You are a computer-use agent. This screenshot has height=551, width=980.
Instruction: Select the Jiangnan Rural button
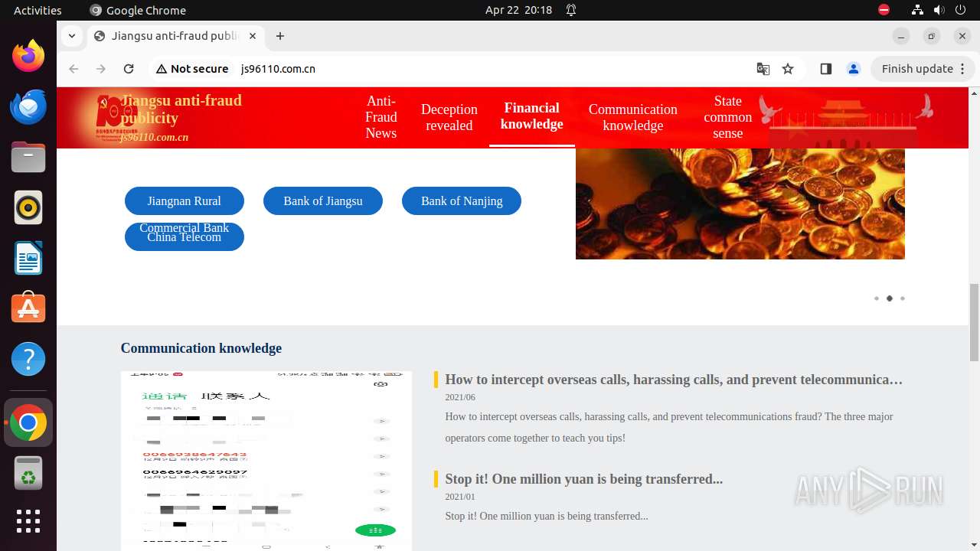185,201
